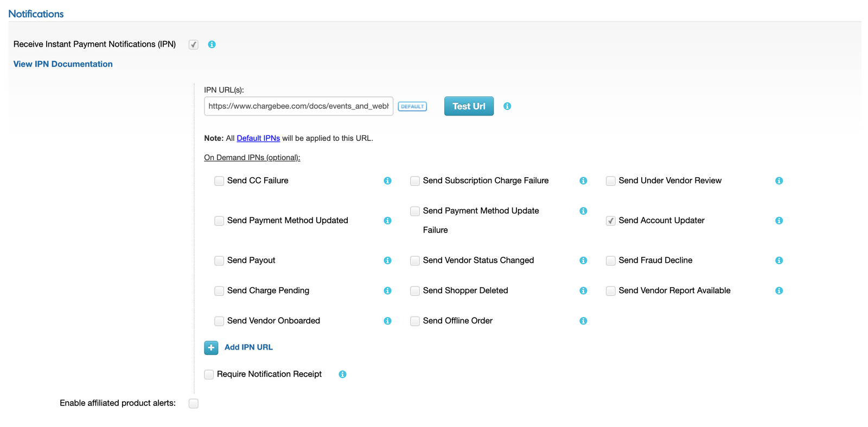Toggle Receive Instant Payment Notifications checkbox
The width and height of the screenshot is (868, 427).
pos(194,44)
